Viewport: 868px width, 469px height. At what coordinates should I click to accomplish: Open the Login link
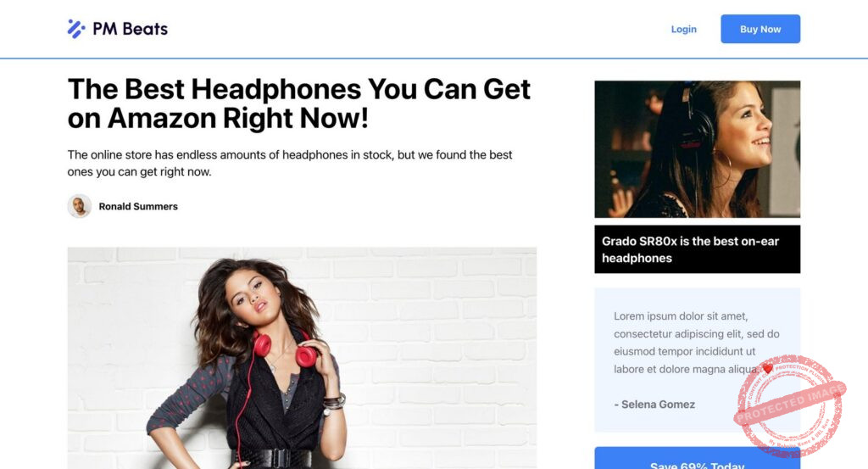(x=684, y=30)
